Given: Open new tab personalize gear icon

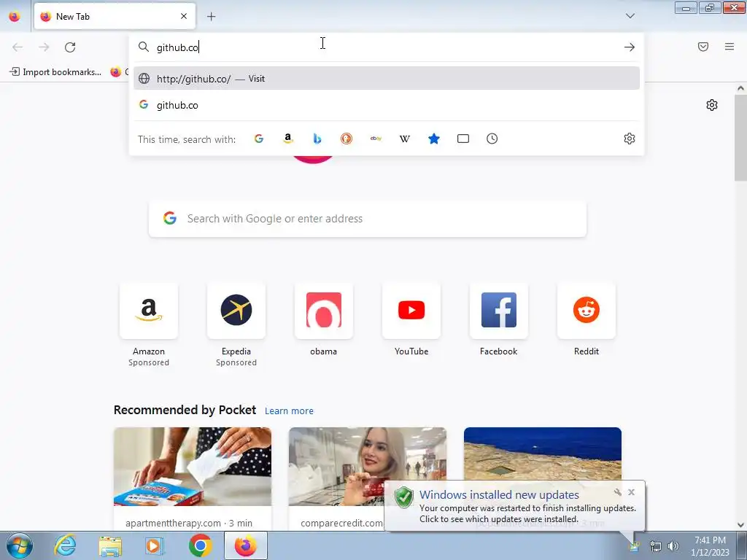Looking at the screenshot, I should coord(712,105).
